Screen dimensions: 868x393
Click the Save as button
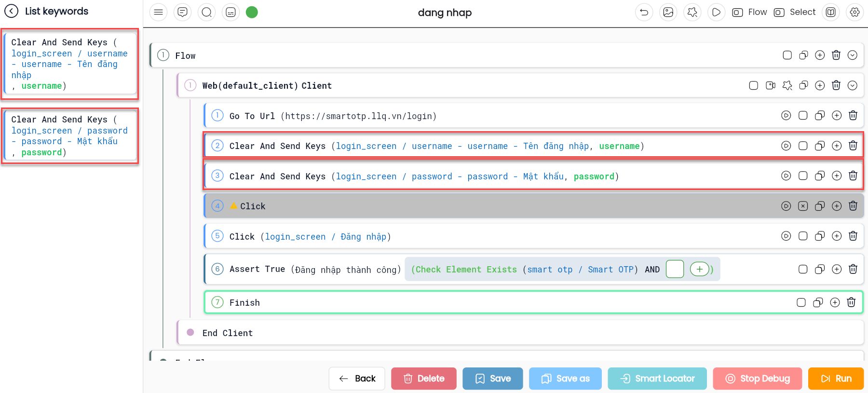point(566,379)
